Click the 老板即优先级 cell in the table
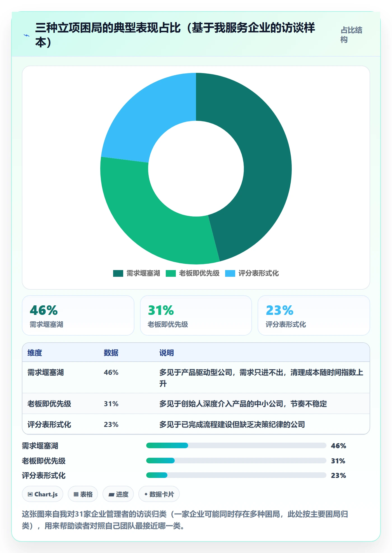Image resolution: width=392 pixels, height=553 pixels. (49, 404)
